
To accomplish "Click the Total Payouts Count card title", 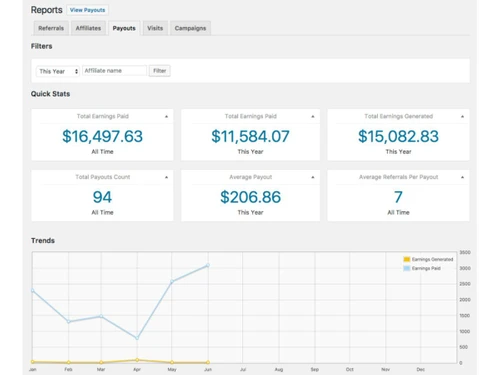I will point(103,177).
